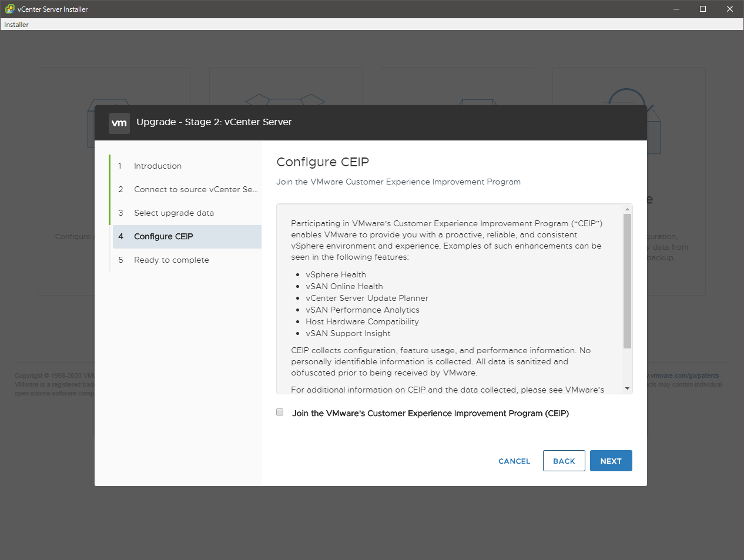Click the Join CEIP checkbox label text

430,414
